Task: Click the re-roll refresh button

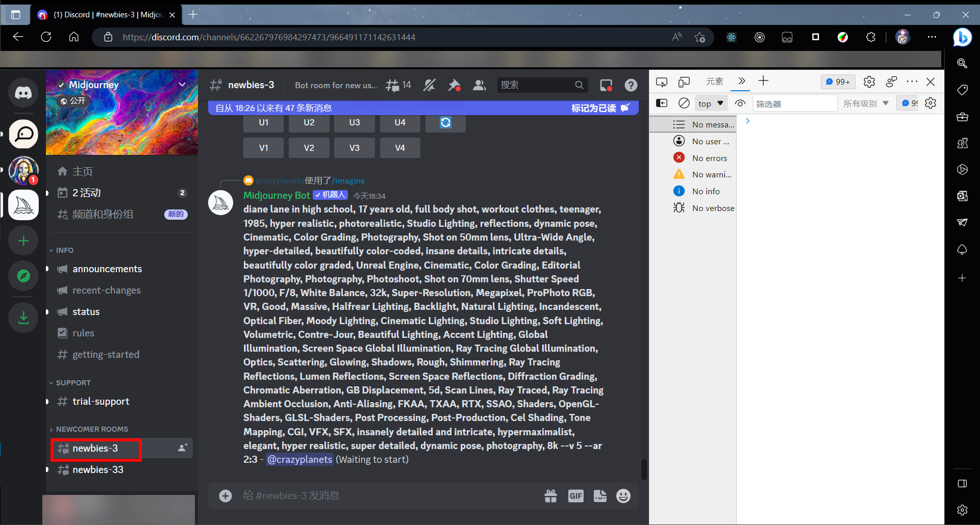Action: [445, 122]
